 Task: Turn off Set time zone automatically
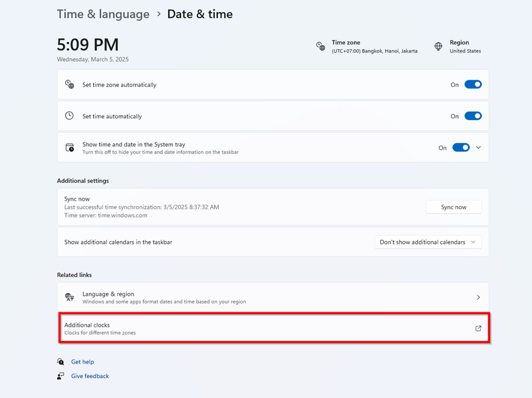[473, 84]
